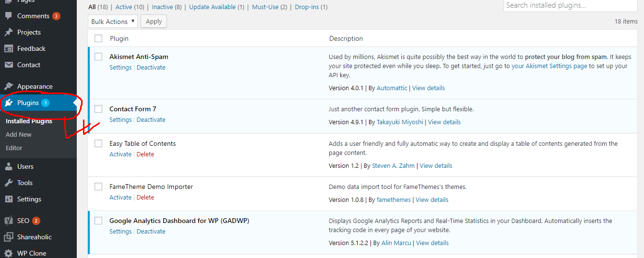
Task: Filter plugins by Must-Use (2)
Action: (269, 7)
